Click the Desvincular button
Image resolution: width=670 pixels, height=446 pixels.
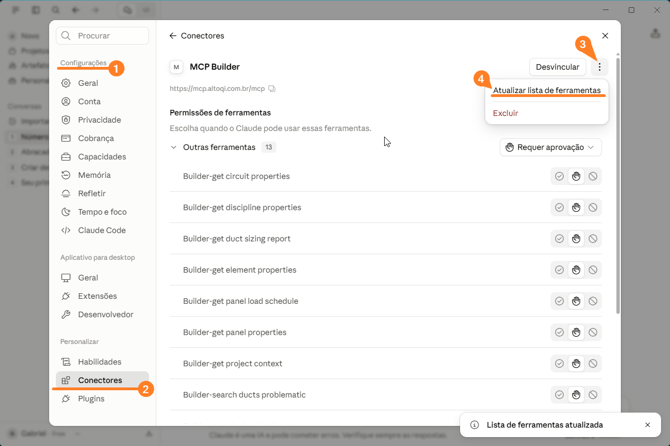pyautogui.click(x=557, y=67)
